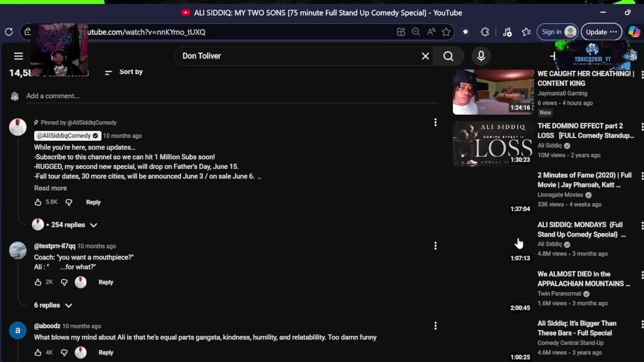Like the @aboodz comment
The image size is (644, 362).
[x=38, y=352]
